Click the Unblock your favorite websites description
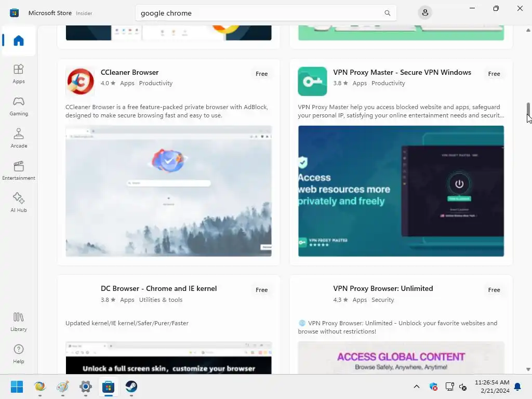Image resolution: width=532 pixels, height=399 pixels. pyautogui.click(x=397, y=327)
